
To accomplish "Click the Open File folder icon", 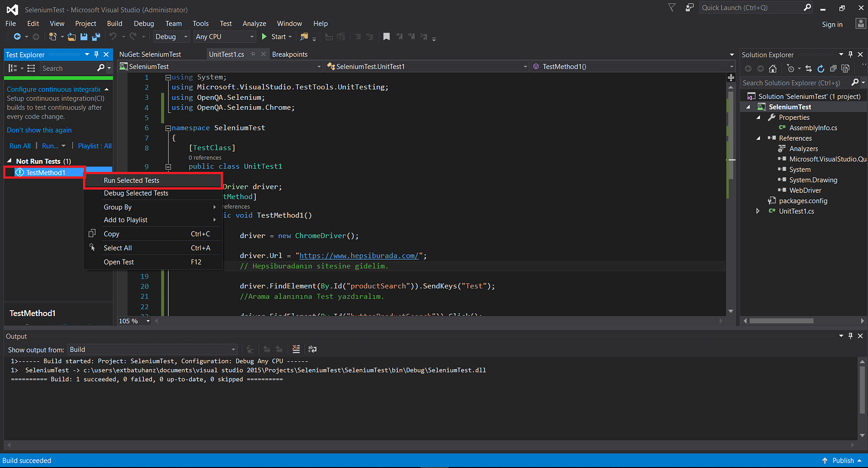I will (72, 37).
